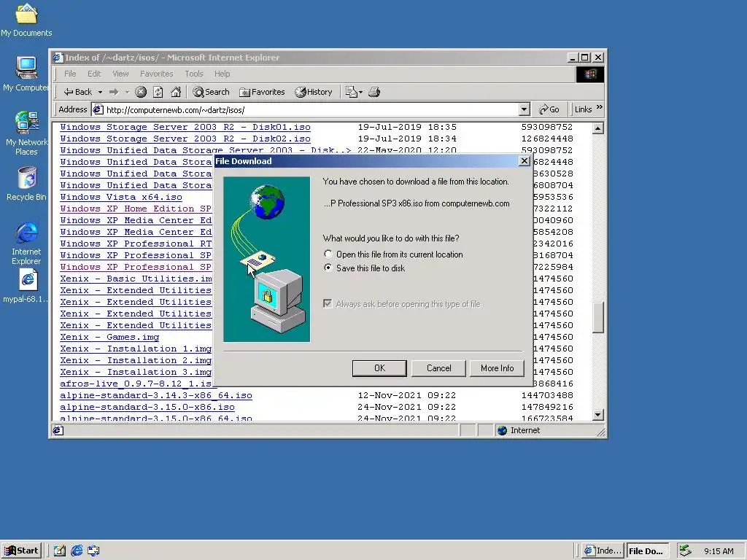Click the page scrollbar thumb
This screenshot has height=560, width=747.
598,317
